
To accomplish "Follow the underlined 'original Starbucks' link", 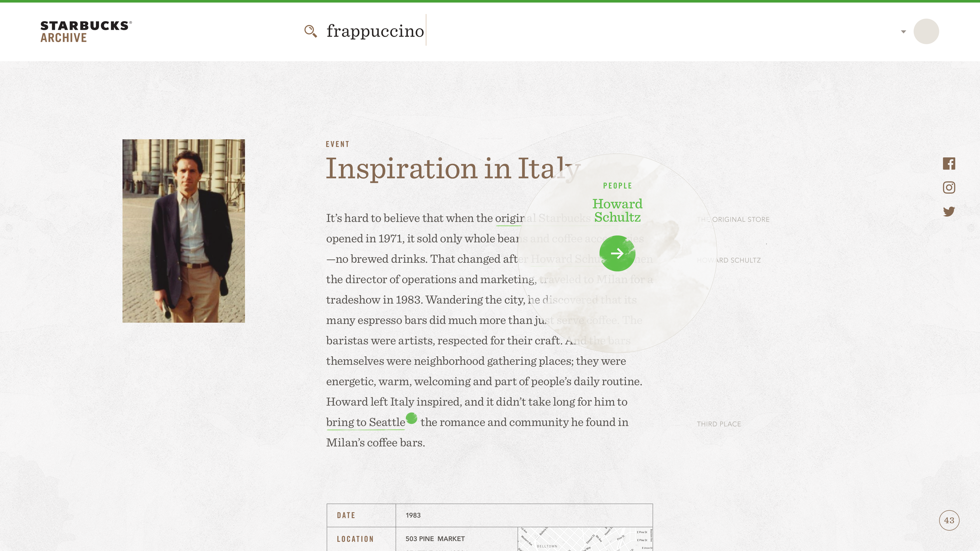I will point(543,218).
